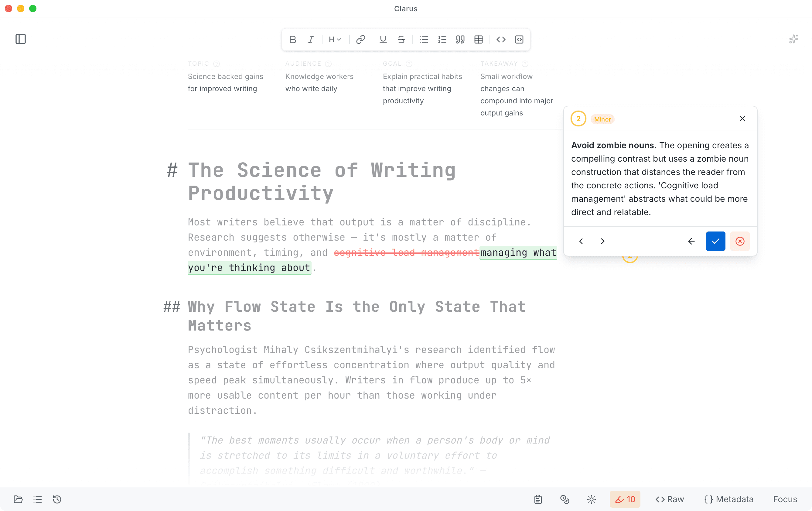
Task: Insert a table
Action: (479, 39)
